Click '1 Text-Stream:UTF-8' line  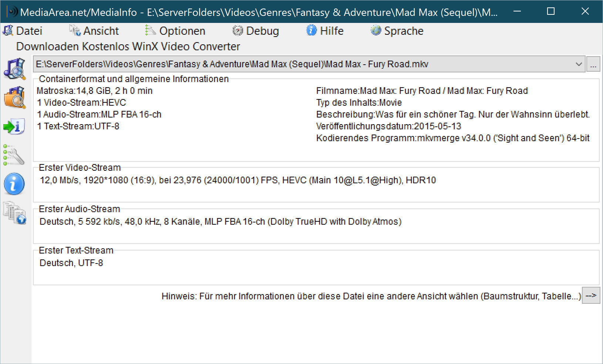point(78,126)
